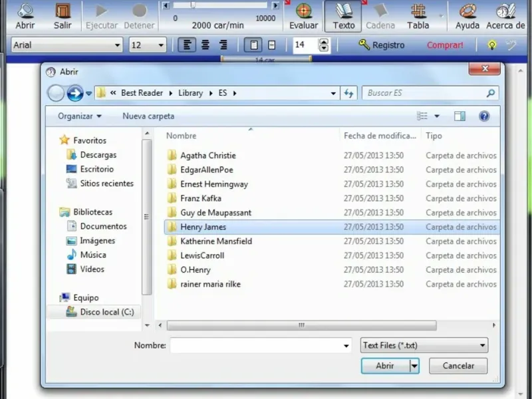This screenshot has height=399, width=532.
Task: Expand the Organizar menu
Action: pos(80,116)
